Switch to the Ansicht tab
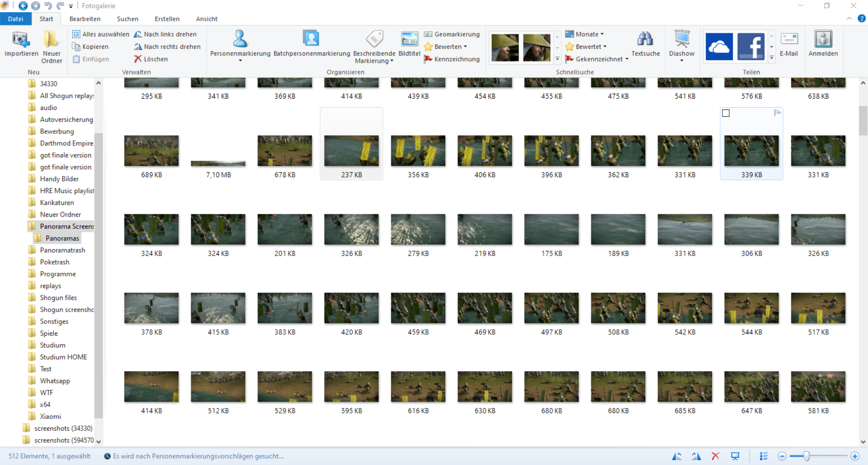This screenshot has width=868, height=465. pyautogui.click(x=207, y=19)
